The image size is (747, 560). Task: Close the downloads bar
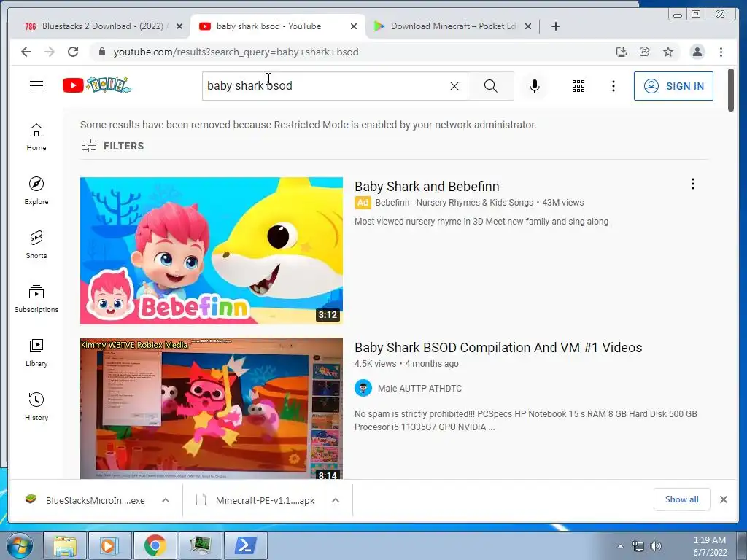723,499
